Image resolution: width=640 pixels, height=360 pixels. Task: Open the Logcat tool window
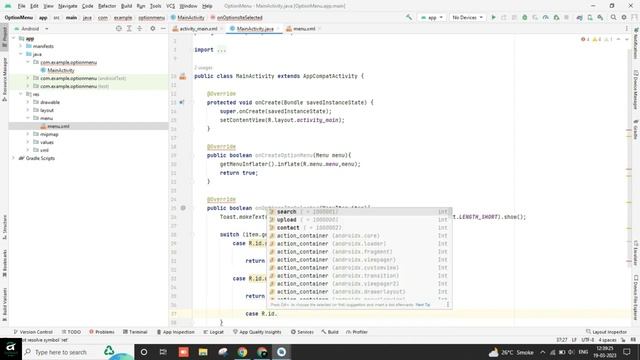tap(213, 332)
